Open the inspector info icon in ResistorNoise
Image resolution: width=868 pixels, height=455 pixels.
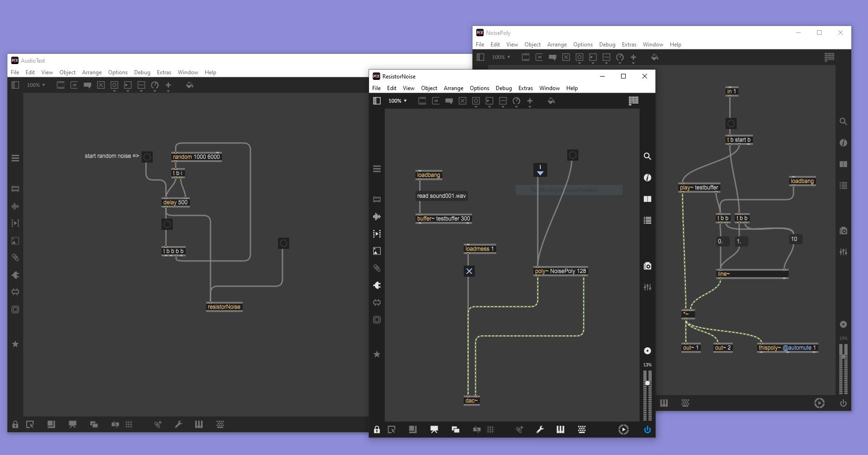coord(647,178)
